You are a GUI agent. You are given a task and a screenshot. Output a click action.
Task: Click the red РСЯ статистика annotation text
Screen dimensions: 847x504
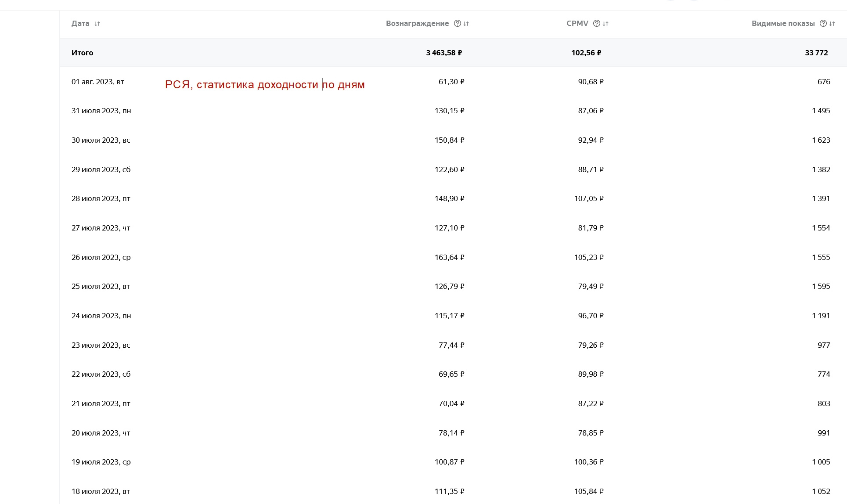(x=265, y=85)
